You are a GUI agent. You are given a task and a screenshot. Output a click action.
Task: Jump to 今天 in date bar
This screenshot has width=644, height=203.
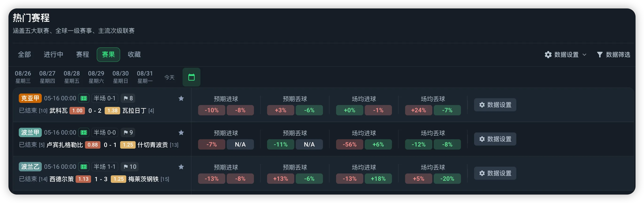coord(169,77)
